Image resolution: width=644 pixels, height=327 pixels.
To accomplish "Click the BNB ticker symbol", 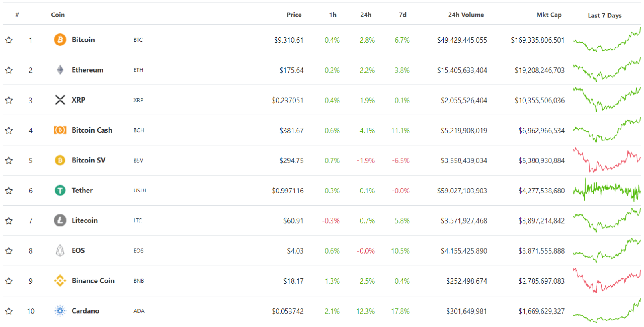I will click(138, 281).
